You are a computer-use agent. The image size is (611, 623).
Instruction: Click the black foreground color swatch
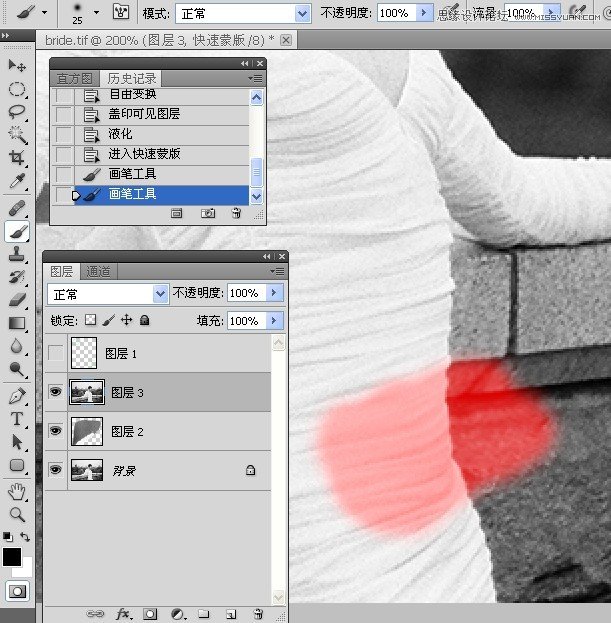12,557
